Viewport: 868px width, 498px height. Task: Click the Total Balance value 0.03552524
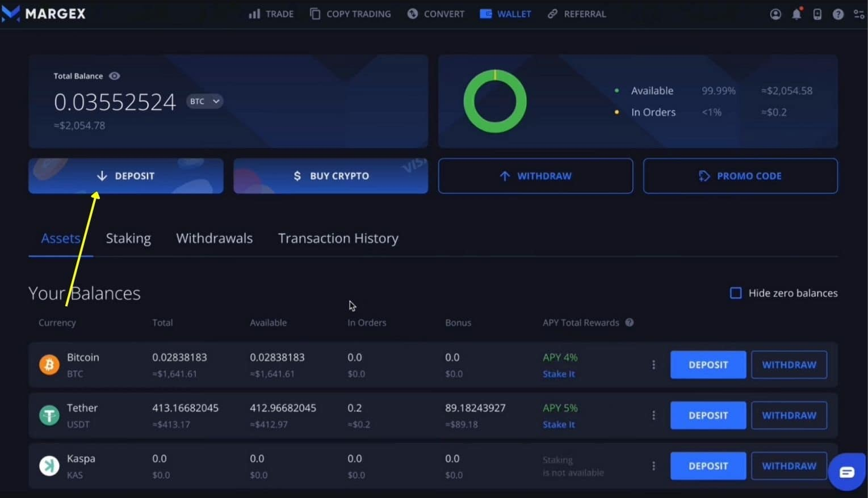(x=115, y=102)
